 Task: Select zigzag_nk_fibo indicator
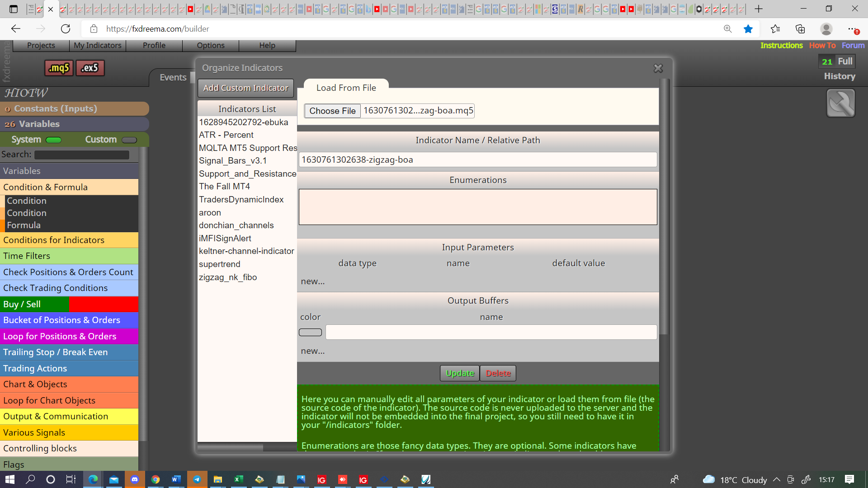point(228,277)
